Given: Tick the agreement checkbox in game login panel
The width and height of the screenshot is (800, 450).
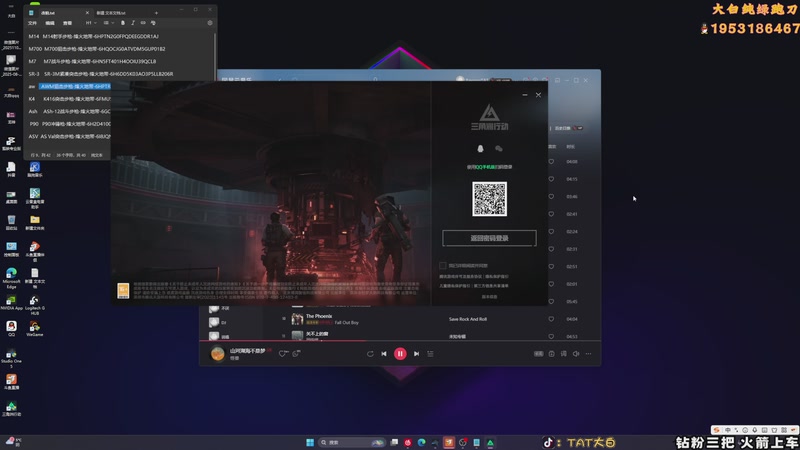Looking at the screenshot, I should [443, 265].
